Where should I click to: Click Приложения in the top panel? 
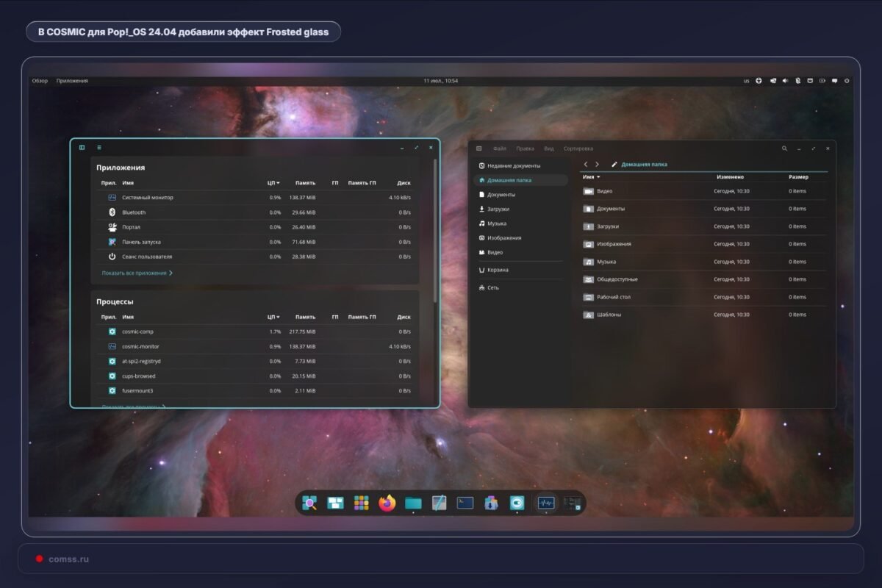coord(72,81)
